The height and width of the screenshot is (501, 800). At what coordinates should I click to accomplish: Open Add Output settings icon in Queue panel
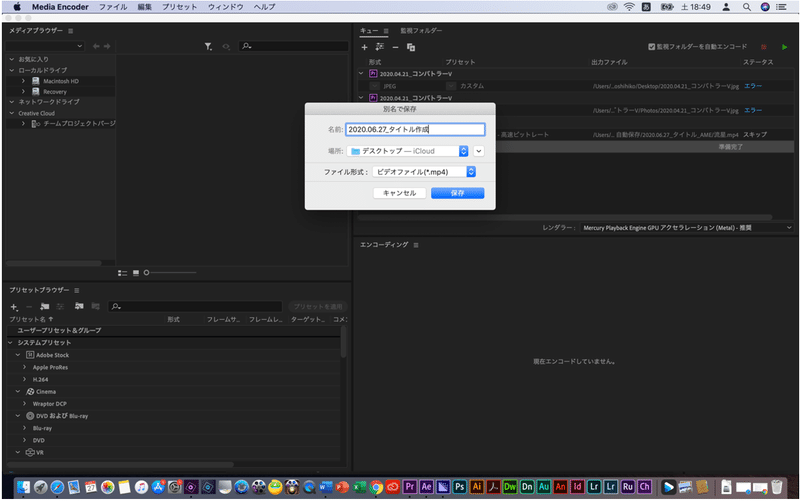[x=380, y=47]
